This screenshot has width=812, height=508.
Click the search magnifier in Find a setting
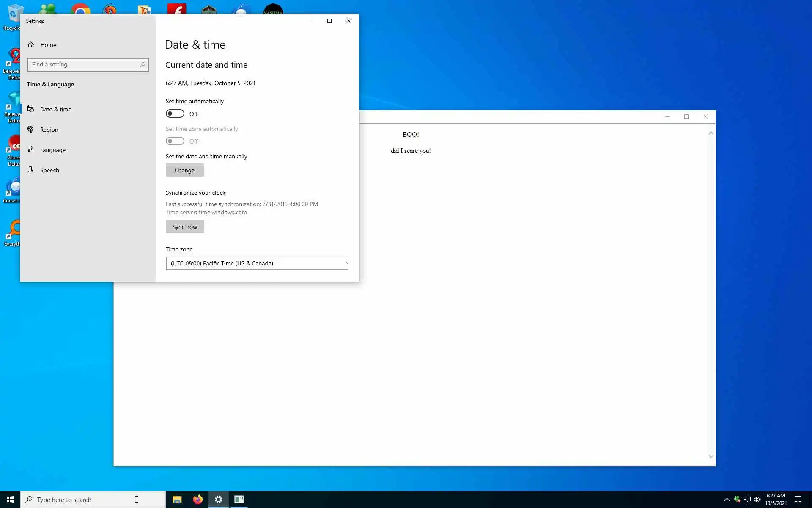tap(143, 65)
